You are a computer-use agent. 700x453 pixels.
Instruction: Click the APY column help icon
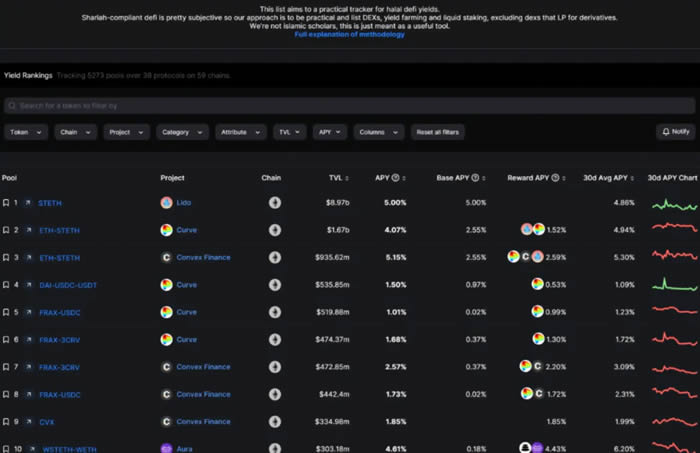point(396,178)
